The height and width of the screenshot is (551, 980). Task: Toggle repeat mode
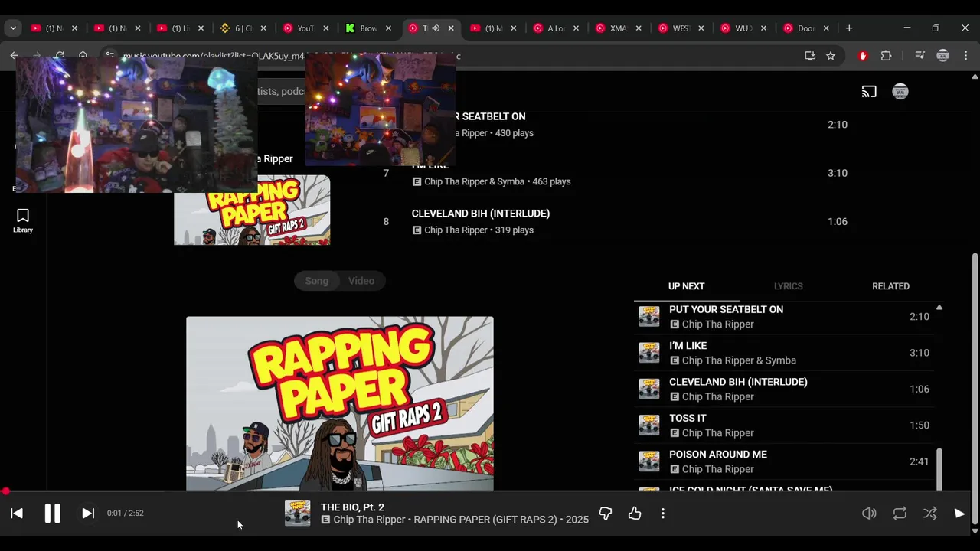point(900,514)
